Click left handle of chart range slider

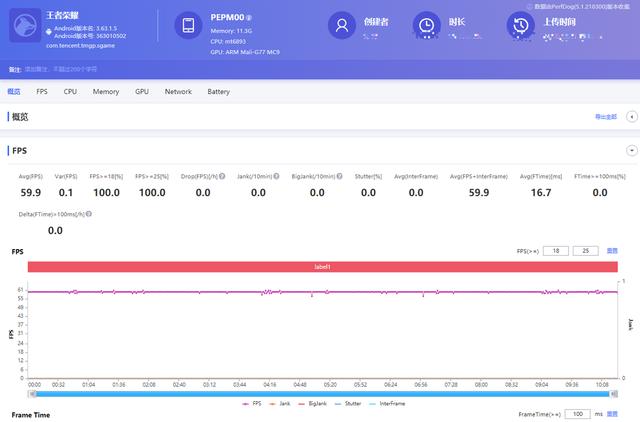(32, 394)
